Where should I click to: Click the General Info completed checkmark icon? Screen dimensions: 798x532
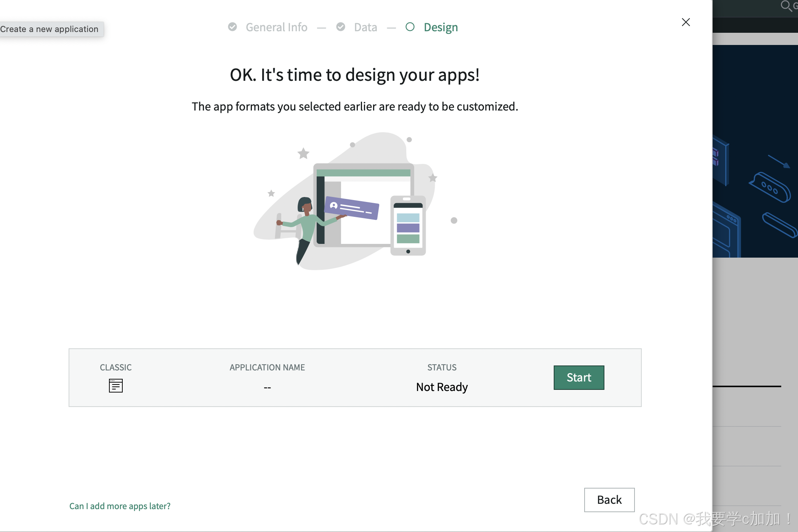point(232,27)
